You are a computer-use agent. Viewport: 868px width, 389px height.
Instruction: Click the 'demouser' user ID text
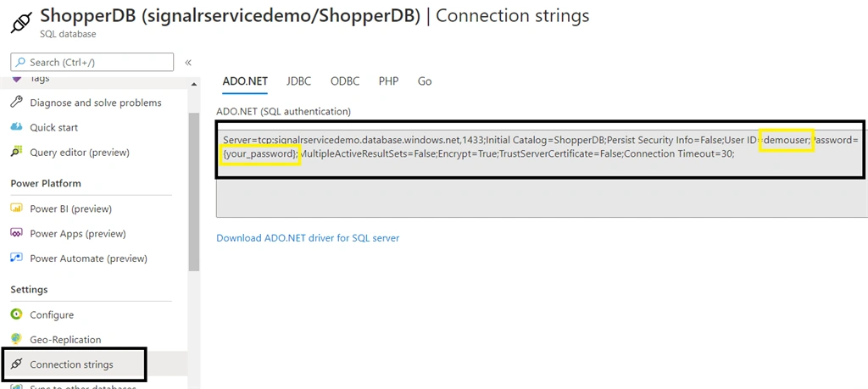787,140
